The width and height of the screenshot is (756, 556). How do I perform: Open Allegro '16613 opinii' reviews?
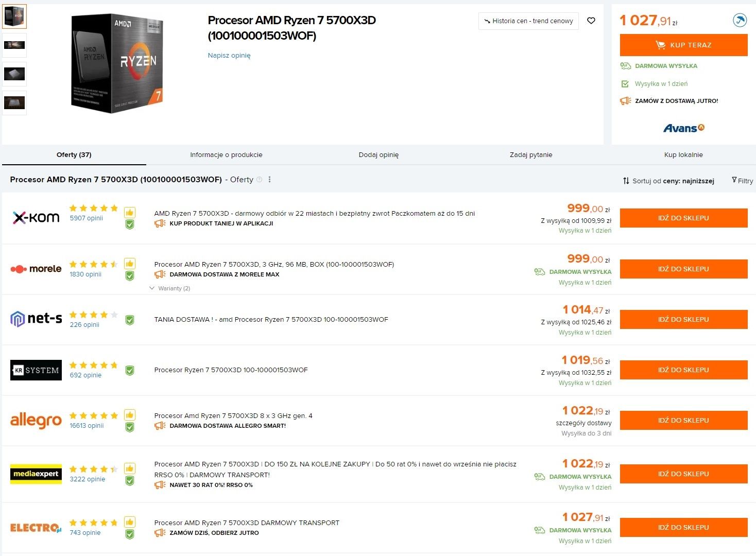pos(87,425)
